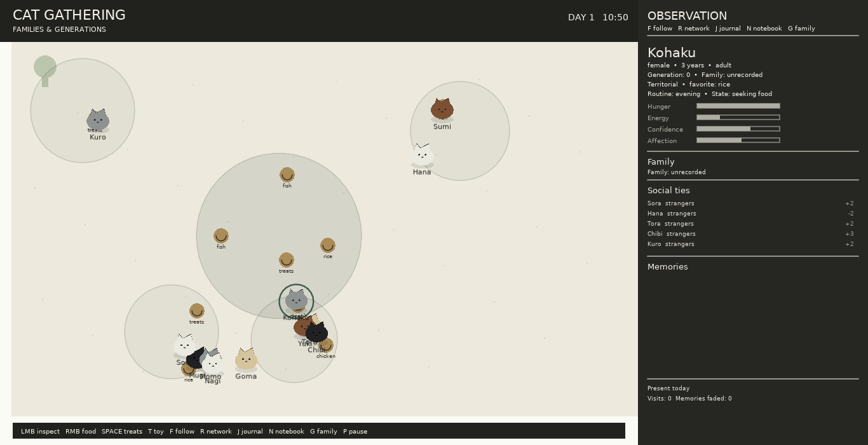Click the 'Tora strangers' social tie row
This screenshot has height=445, width=868.
750,224
